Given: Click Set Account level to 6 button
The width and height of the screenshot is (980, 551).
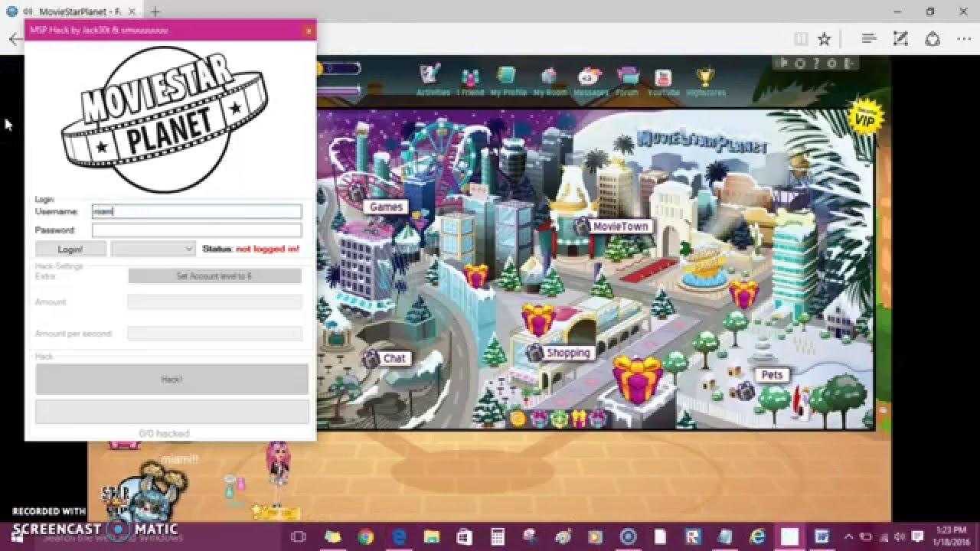Looking at the screenshot, I should pyautogui.click(x=214, y=275).
